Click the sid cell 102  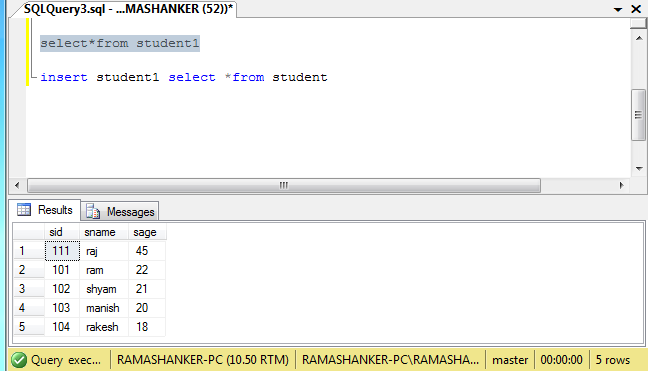point(62,289)
